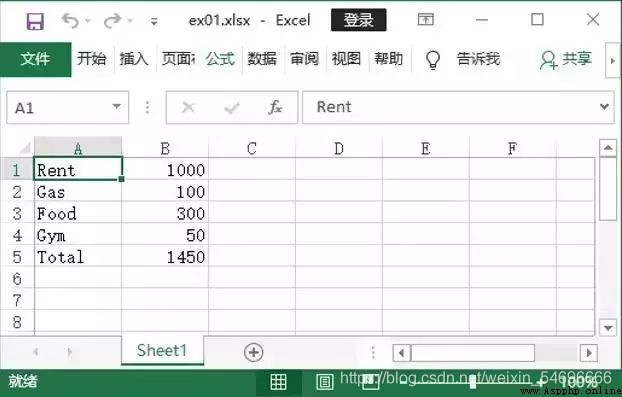
Task: Open the Redo history dropdown arrow
Action: pos(130,20)
